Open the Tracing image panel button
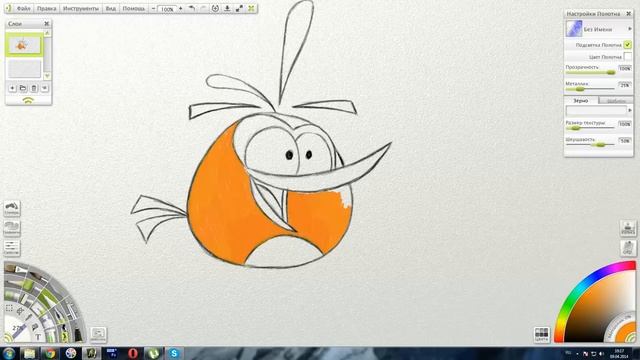 click(x=628, y=229)
